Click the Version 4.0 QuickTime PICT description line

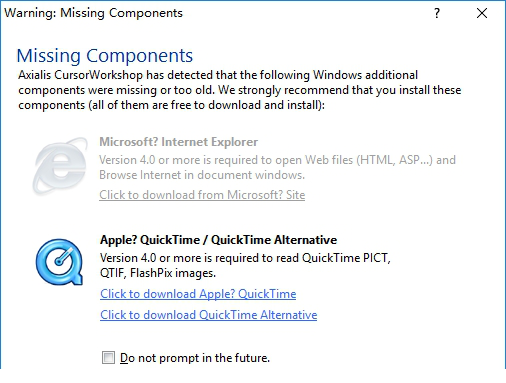point(245,258)
